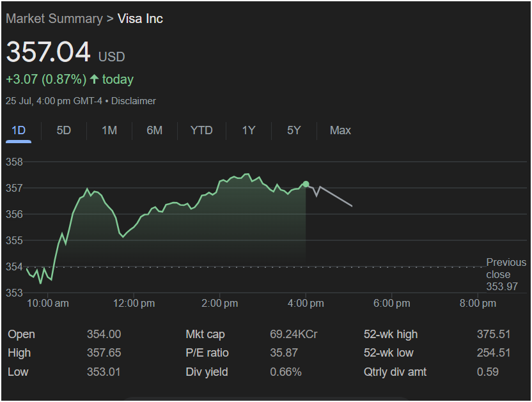Click the Qtrly div amt value 0.59

point(487,372)
